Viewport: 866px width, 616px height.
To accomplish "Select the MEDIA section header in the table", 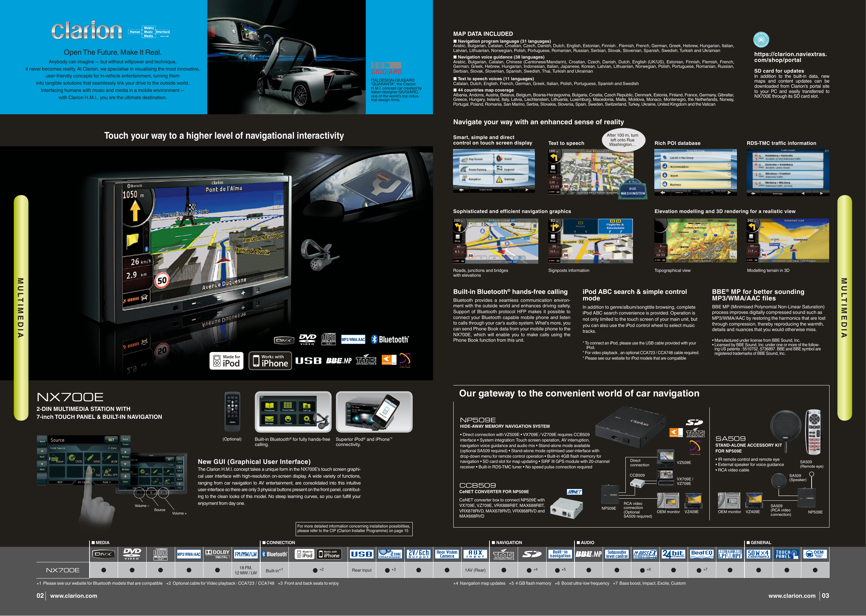I will pyautogui.click(x=101, y=543).
